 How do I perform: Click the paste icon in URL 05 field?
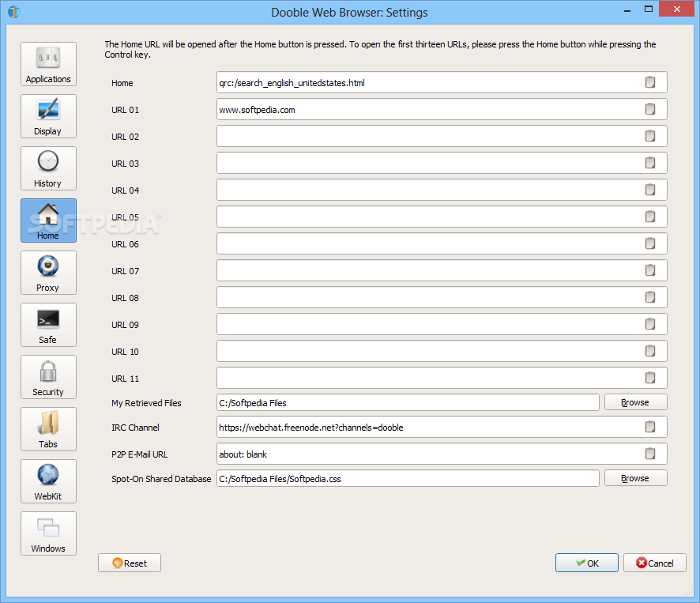tap(650, 217)
